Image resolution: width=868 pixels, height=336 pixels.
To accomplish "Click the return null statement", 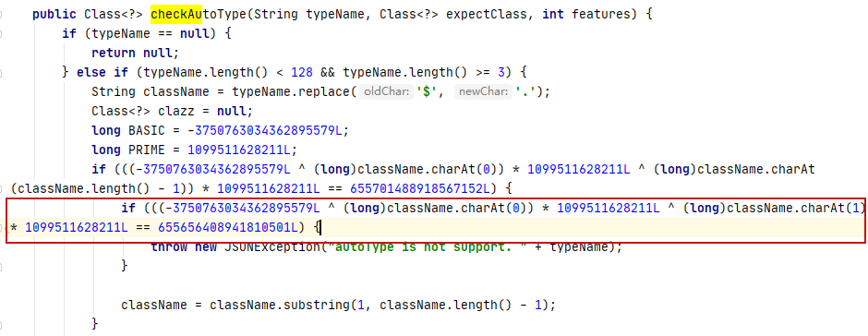I will (136, 54).
